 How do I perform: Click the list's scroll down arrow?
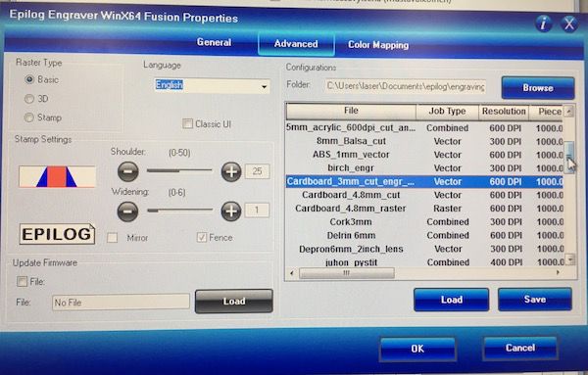(x=570, y=259)
